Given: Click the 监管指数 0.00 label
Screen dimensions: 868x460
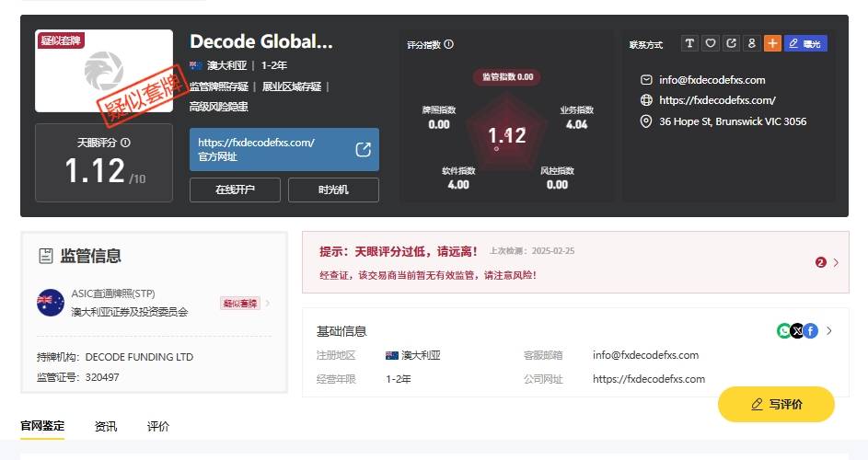Looking at the screenshot, I should tap(507, 77).
